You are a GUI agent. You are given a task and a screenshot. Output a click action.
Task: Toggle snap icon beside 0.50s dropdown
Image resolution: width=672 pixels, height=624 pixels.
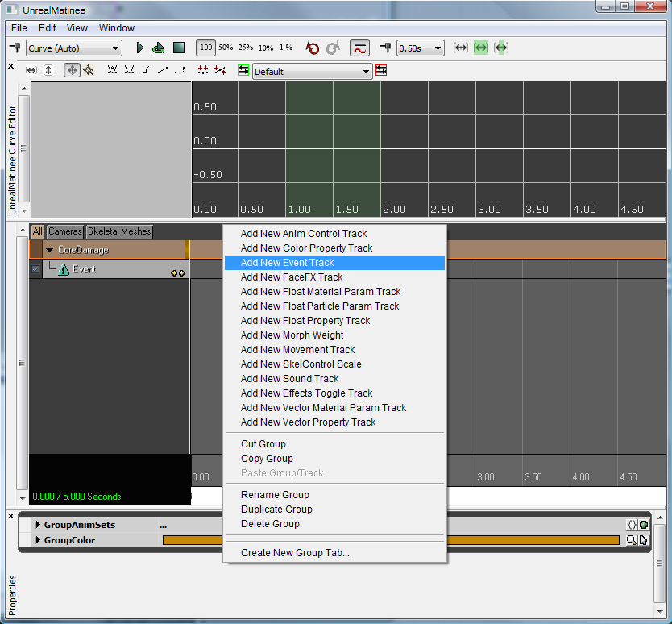[385, 48]
